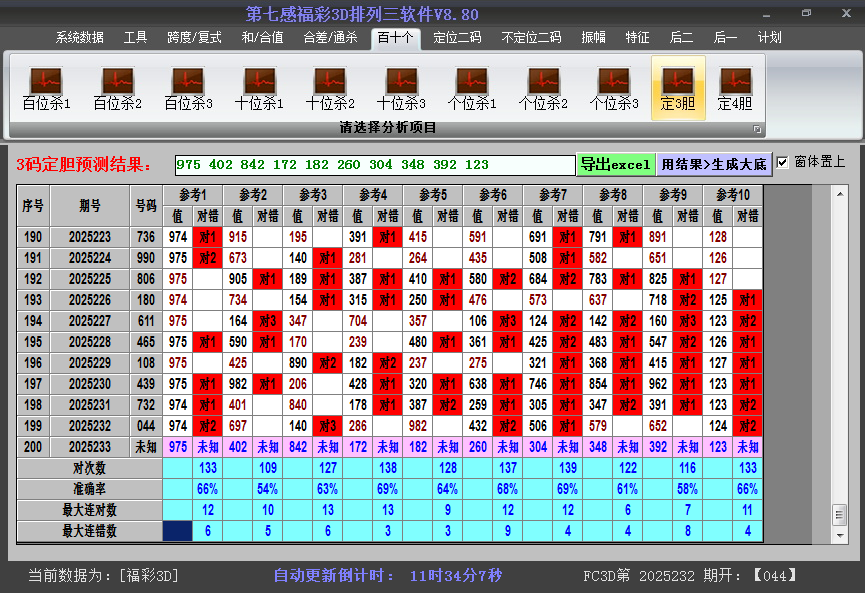This screenshot has width=865, height=593.
Task: Toggle the 窗体置上 checkbox
Action: (x=782, y=162)
